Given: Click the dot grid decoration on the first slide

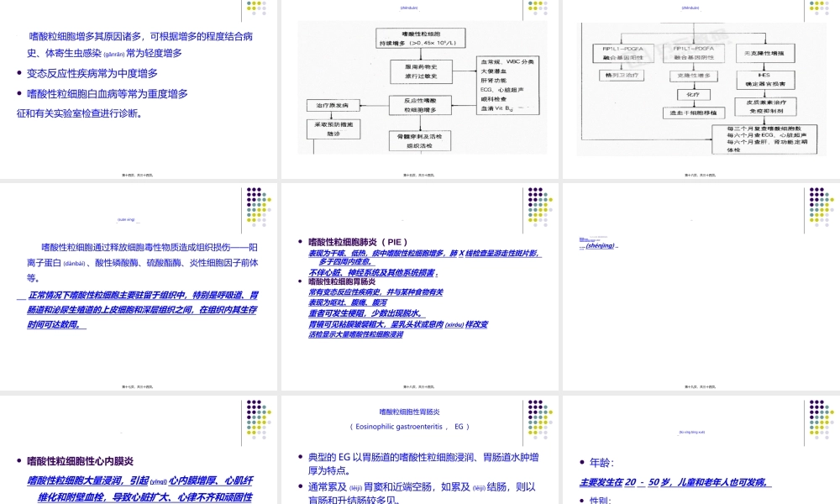Looking at the screenshot, I should coord(256,9).
